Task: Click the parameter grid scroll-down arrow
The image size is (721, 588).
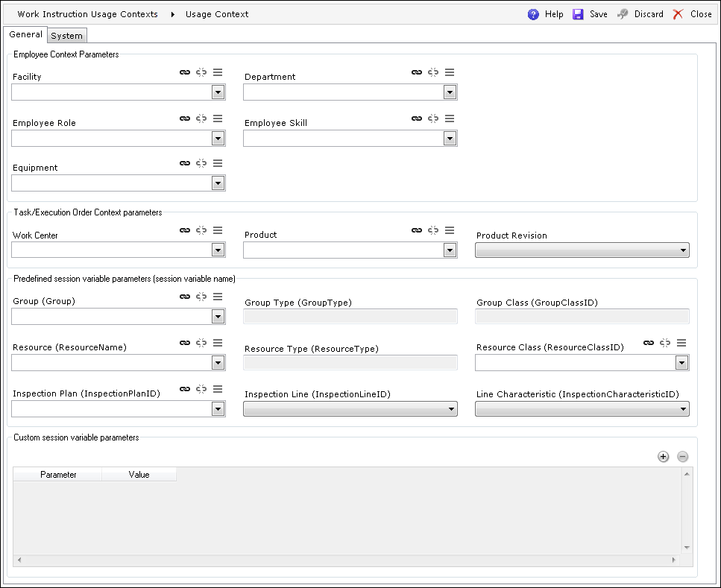Action: point(687,548)
